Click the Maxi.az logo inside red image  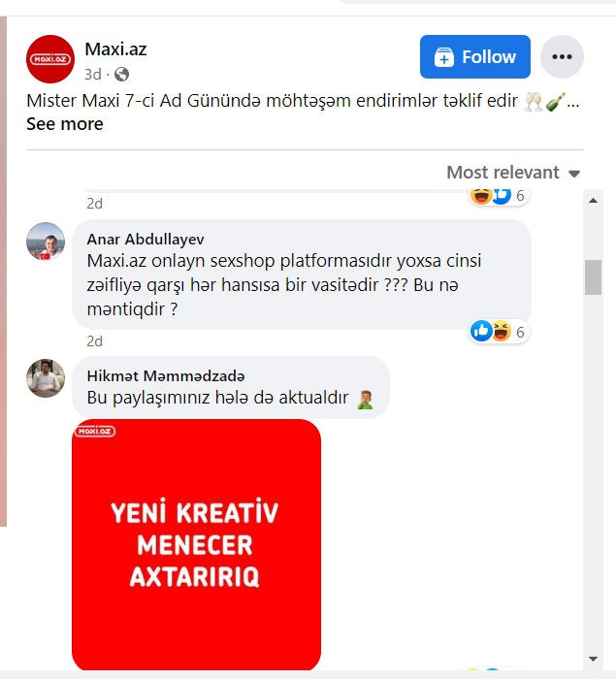(x=95, y=432)
